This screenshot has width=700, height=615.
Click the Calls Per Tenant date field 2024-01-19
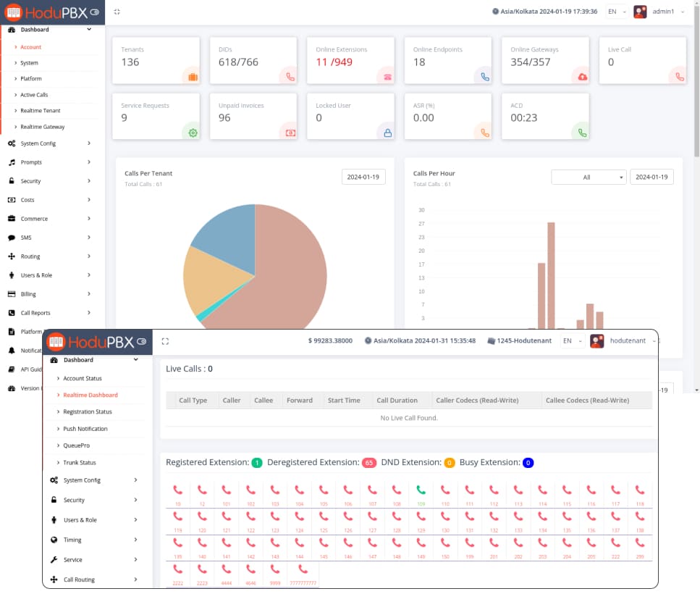[363, 177]
